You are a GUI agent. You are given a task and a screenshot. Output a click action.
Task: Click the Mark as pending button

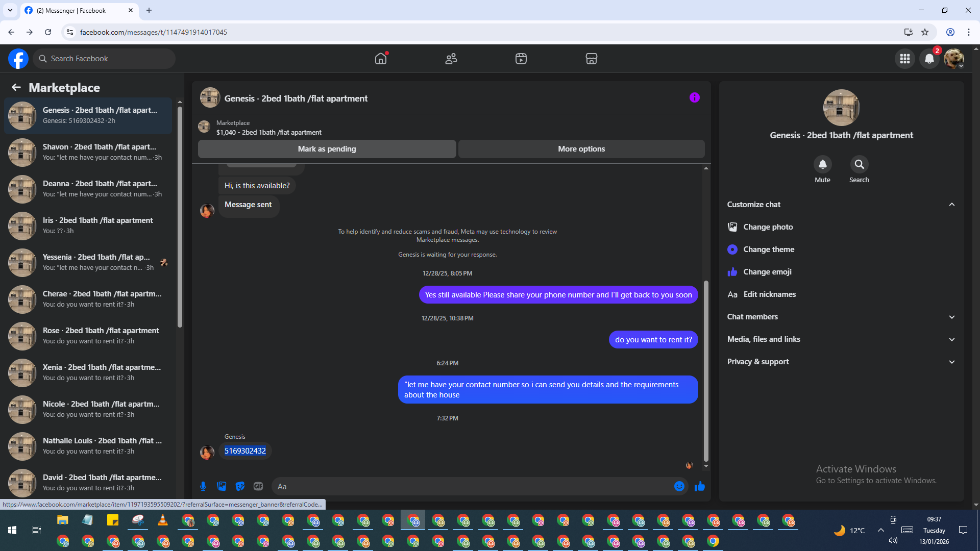pyautogui.click(x=327, y=149)
